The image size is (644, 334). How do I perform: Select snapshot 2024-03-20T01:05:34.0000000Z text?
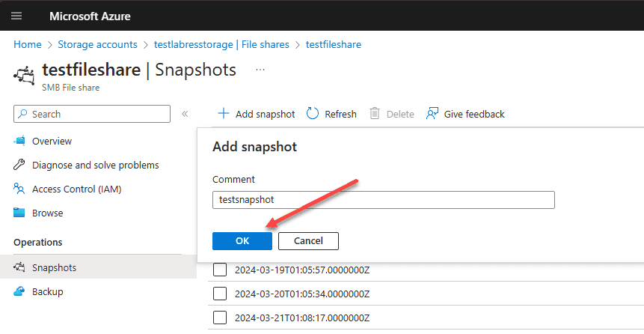point(302,294)
